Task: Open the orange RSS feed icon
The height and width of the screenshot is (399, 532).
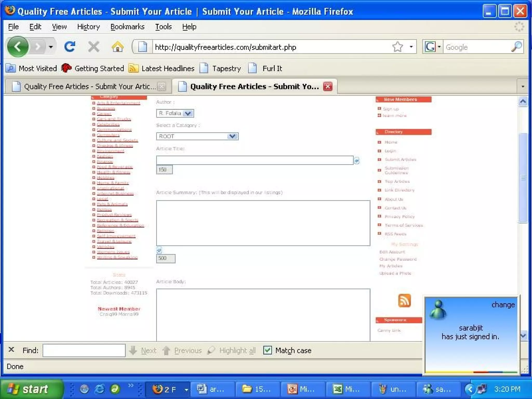Action: coord(404,301)
